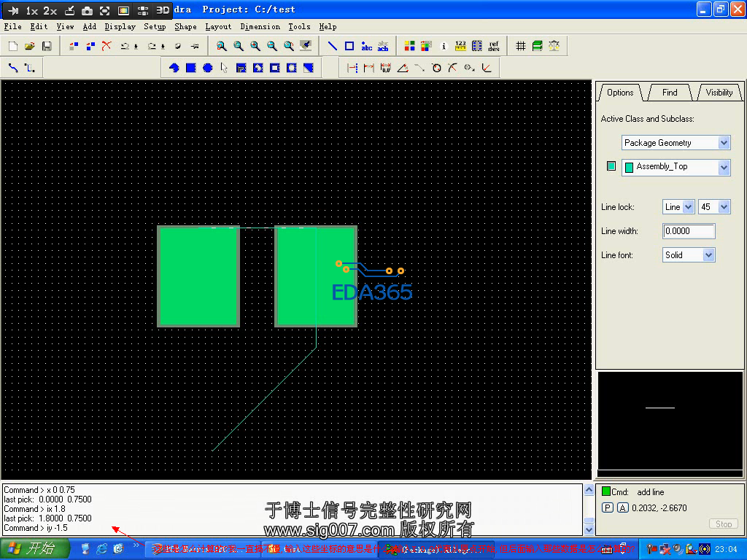747x560 pixels.
Task: Click the green Cmd status indicator
Action: [606, 491]
